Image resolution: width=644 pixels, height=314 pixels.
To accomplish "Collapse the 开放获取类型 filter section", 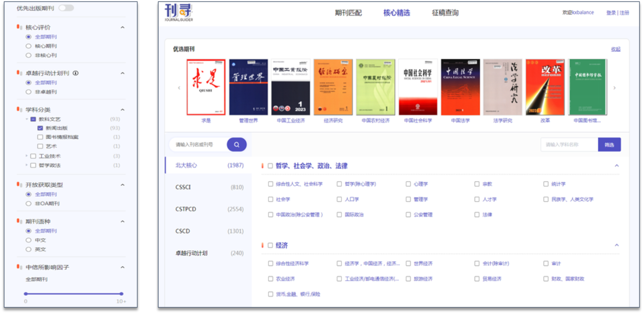I will click(122, 185).
